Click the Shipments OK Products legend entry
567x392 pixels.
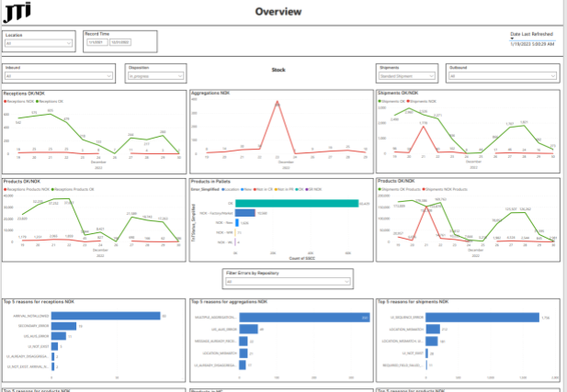tap(399, 189)
